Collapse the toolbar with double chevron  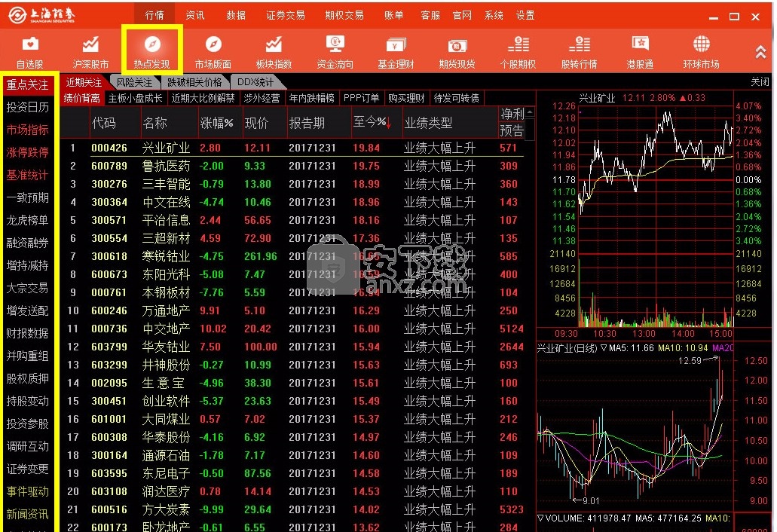point(760,52)
